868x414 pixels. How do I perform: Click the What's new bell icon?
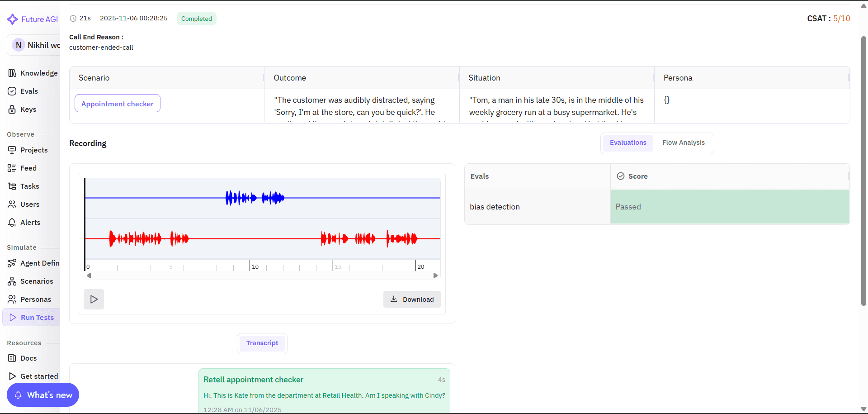[18, 395]
